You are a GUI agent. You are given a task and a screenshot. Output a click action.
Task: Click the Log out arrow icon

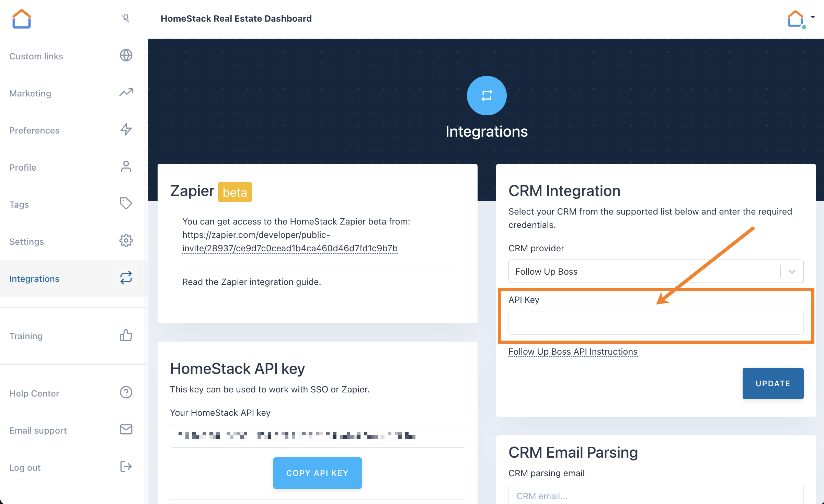126,467
